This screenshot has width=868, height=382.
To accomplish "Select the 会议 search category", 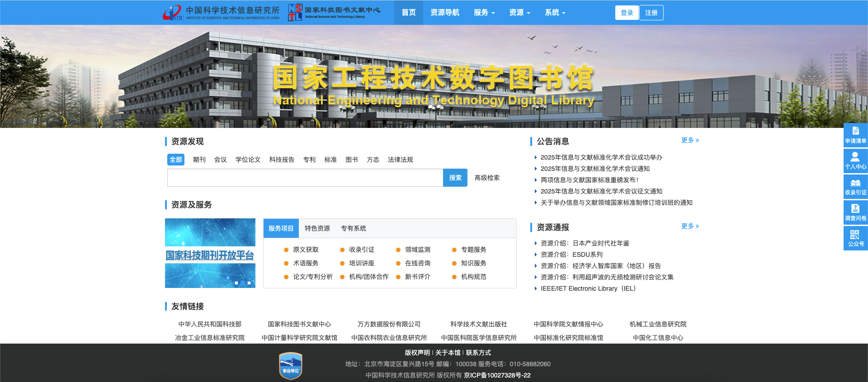I will coord(221,160).
